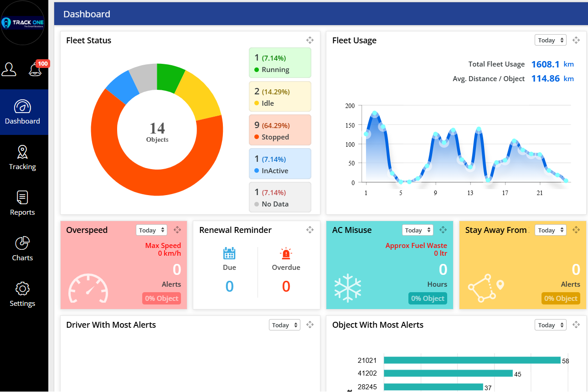
Task: Select the Dashboard icon in sidebar
Action: pyautogui.click(x=22, y=107)
